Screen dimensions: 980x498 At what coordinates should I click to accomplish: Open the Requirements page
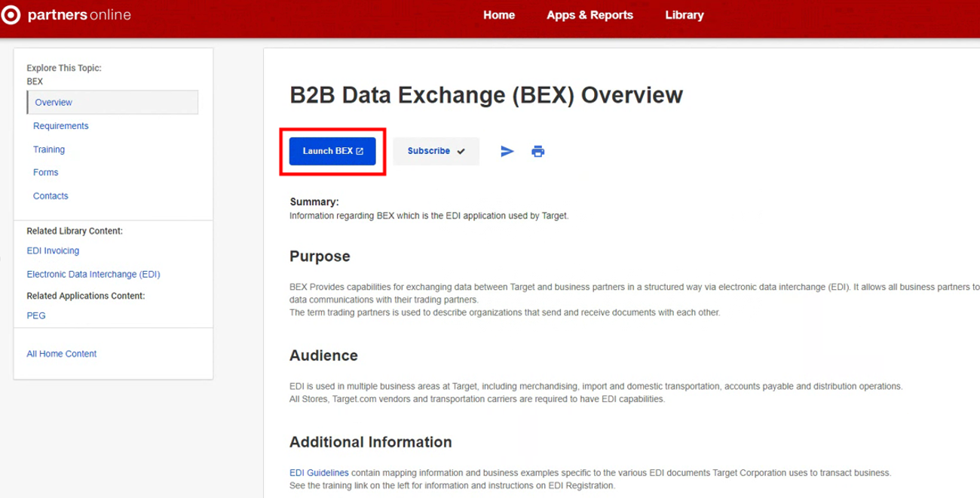pyautogui.click(x=60, y=125)
